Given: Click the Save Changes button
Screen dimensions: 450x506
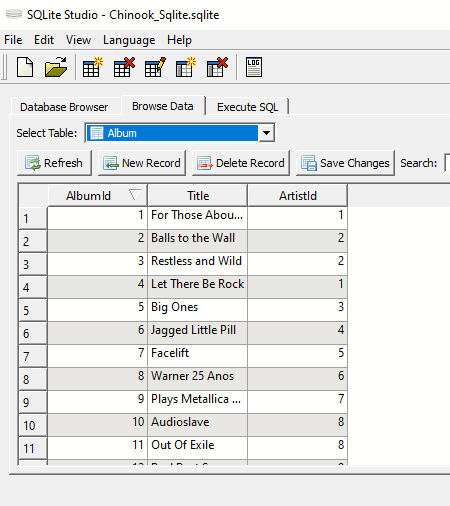Looking at the screenshot, I should click(345, 163).
